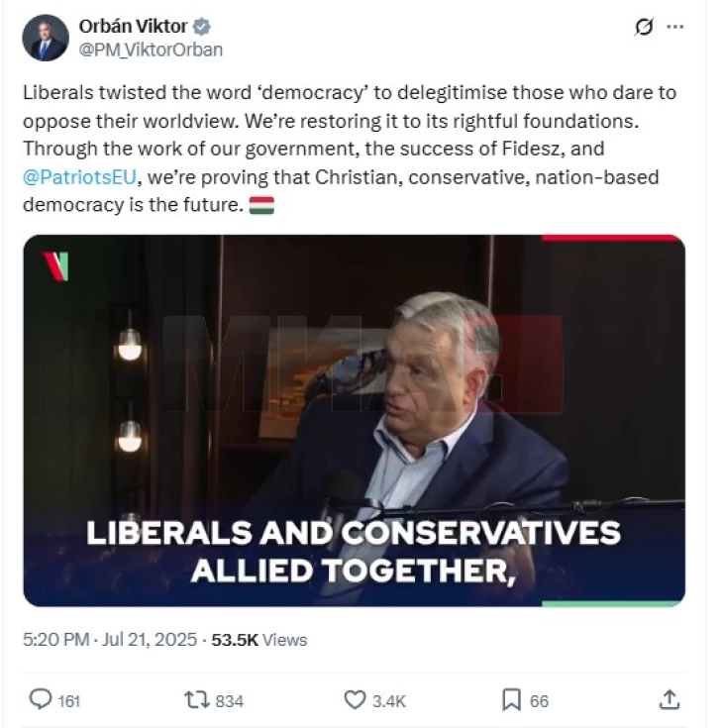
Task: Click the reply speech bubble icon
Action: click(x=40, y=700)
